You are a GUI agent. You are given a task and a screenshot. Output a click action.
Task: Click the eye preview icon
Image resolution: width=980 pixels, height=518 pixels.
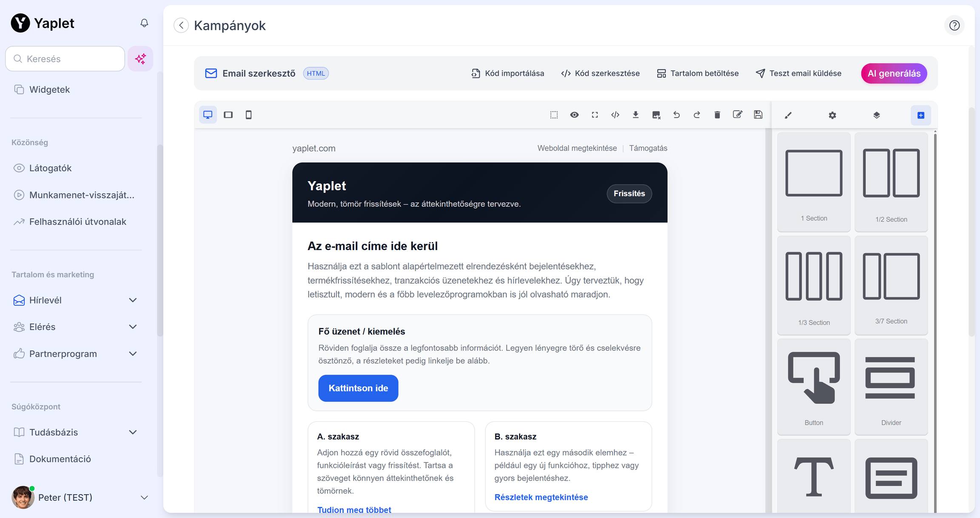[x=574, y=115]
